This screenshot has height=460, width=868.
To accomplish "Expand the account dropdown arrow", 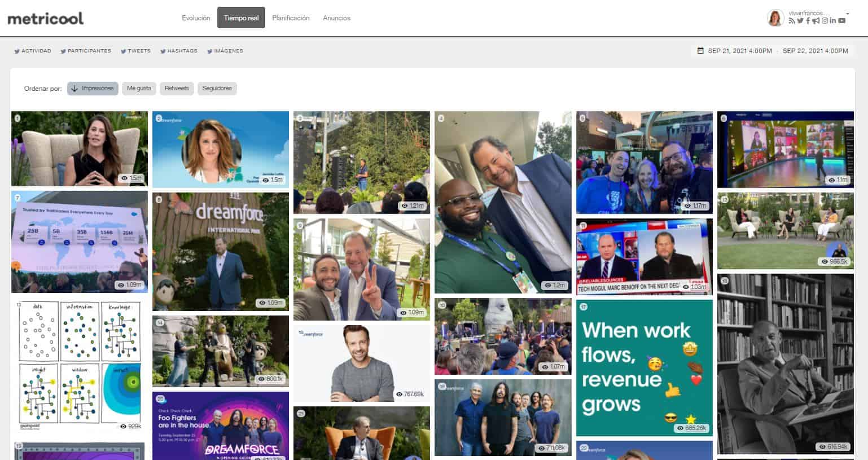I will pyautogui.click(x=848, y=14).
